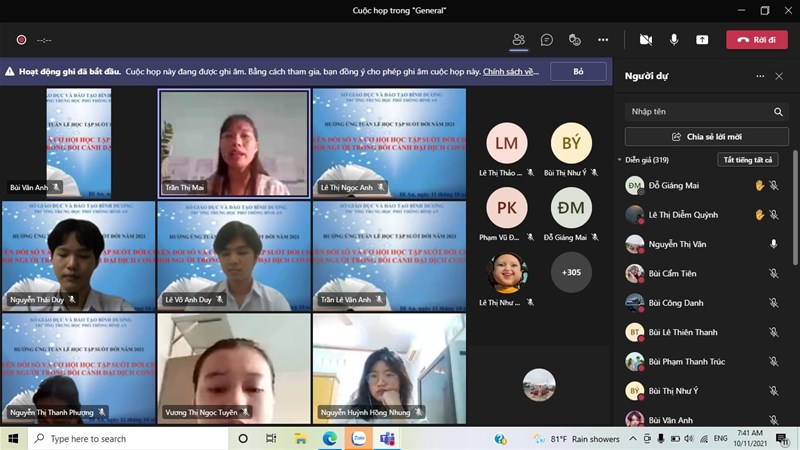Select Nguyễn Thị Thanh Phương video tile
The height and width of the screenshot is (450, 800).
[79, 369]
